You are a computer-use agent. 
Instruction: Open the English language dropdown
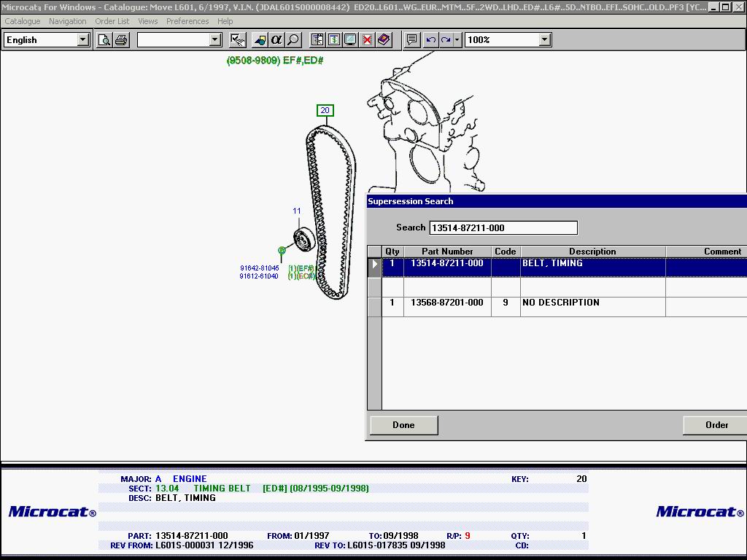point(83,39)
